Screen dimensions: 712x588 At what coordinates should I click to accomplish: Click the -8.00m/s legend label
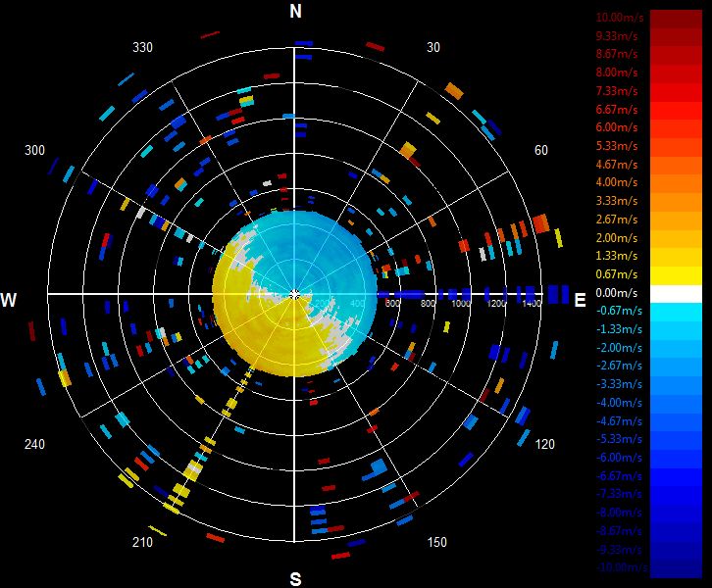click(619, 513)
